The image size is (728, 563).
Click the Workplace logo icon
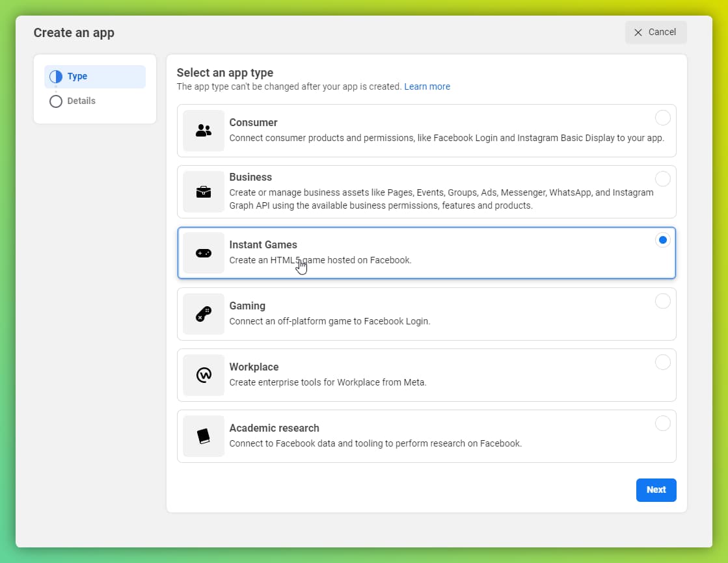coord(204,375)
